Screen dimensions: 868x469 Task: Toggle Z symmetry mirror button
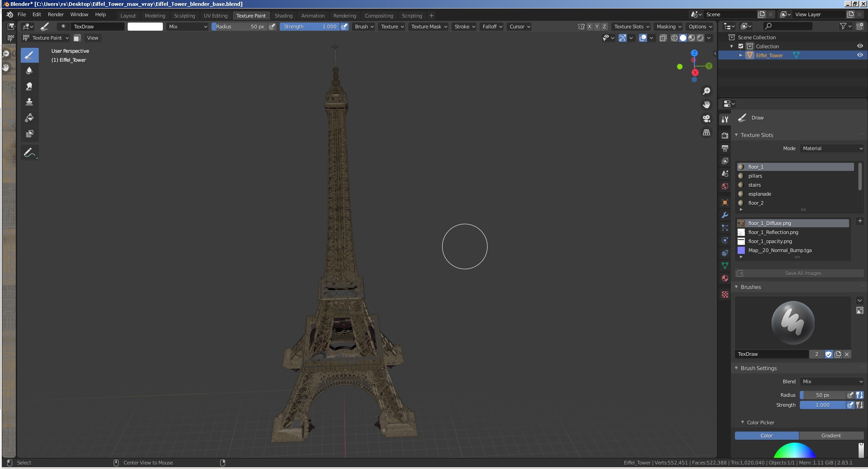click(605, 27)
